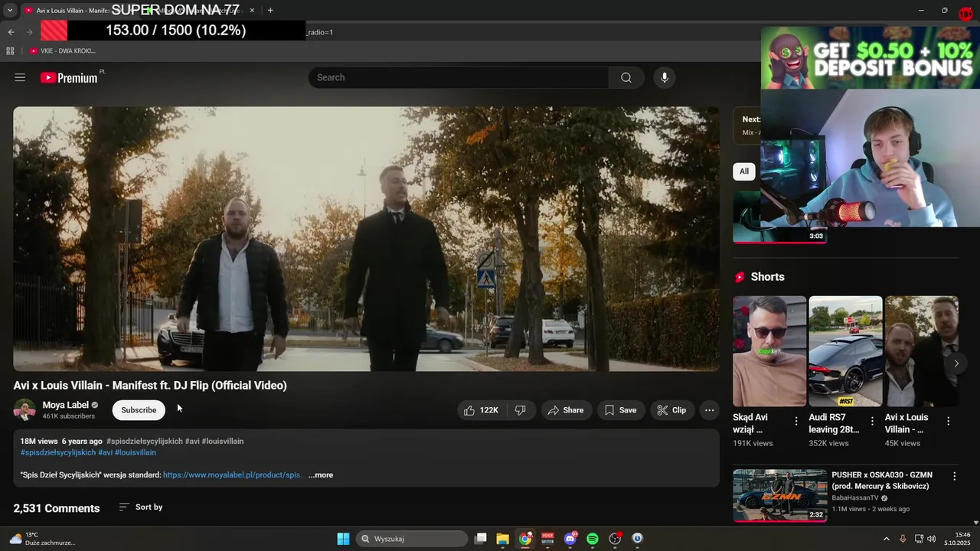The image size is (980, 551).
Task: Open options for 'Skąd Avi wziął' Short
Action: click(x=796, y=421)
